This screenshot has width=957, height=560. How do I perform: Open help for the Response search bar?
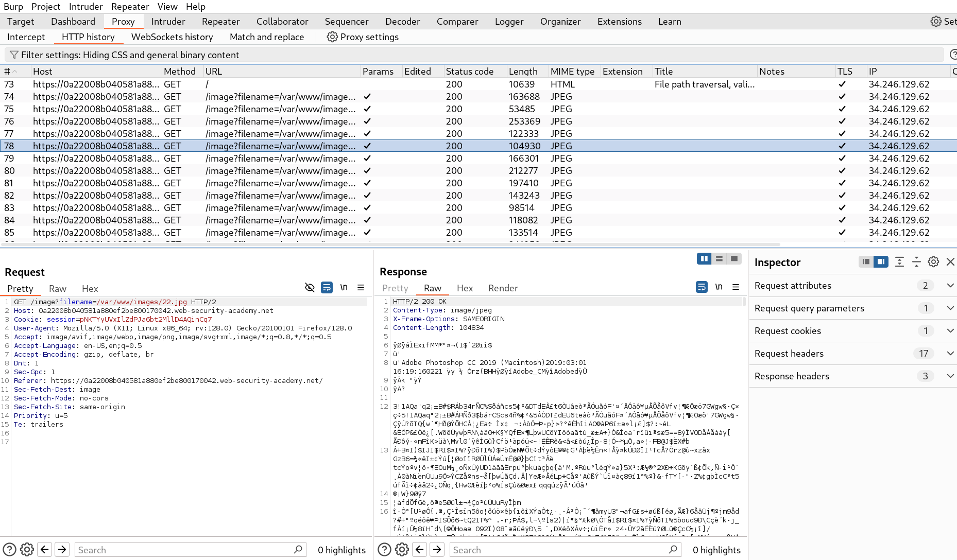point(385,550)
